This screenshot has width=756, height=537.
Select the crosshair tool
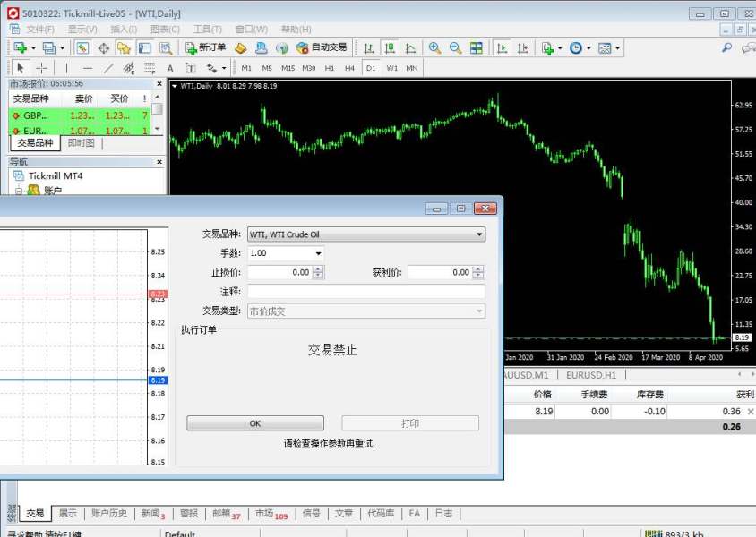pyautogui.click(x=42, y=68)
